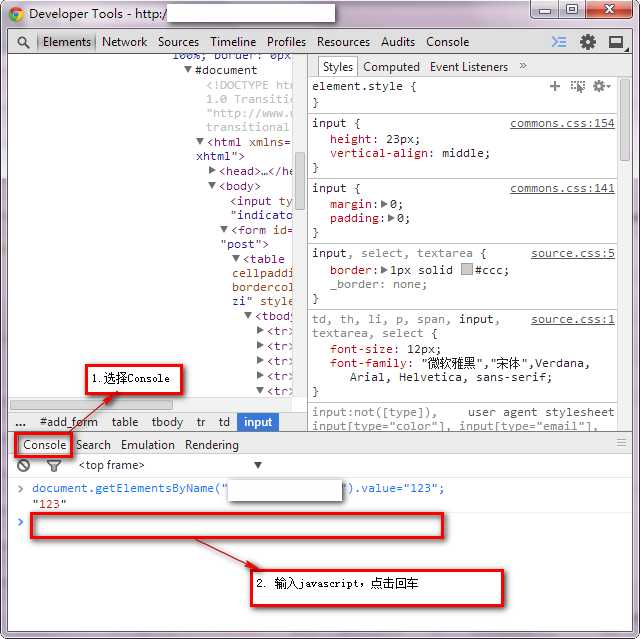This screenshot has width=640, height=639.
Task: Collapse the table element node
Action: click(x=236, y=258)
